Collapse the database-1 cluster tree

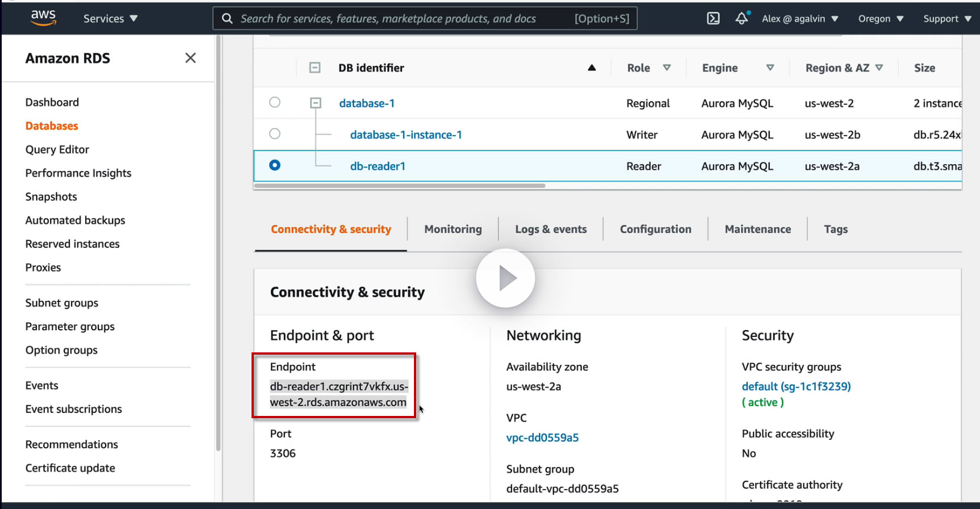316,103
